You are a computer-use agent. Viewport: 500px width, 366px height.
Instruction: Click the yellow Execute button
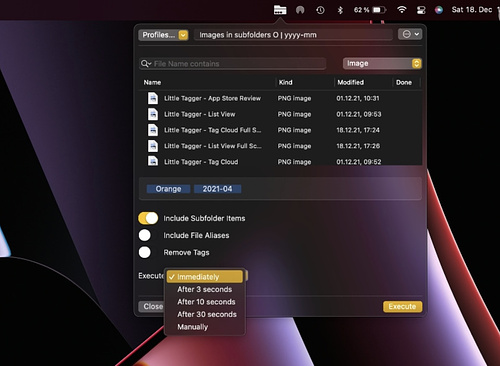click(x=402, y=306)
